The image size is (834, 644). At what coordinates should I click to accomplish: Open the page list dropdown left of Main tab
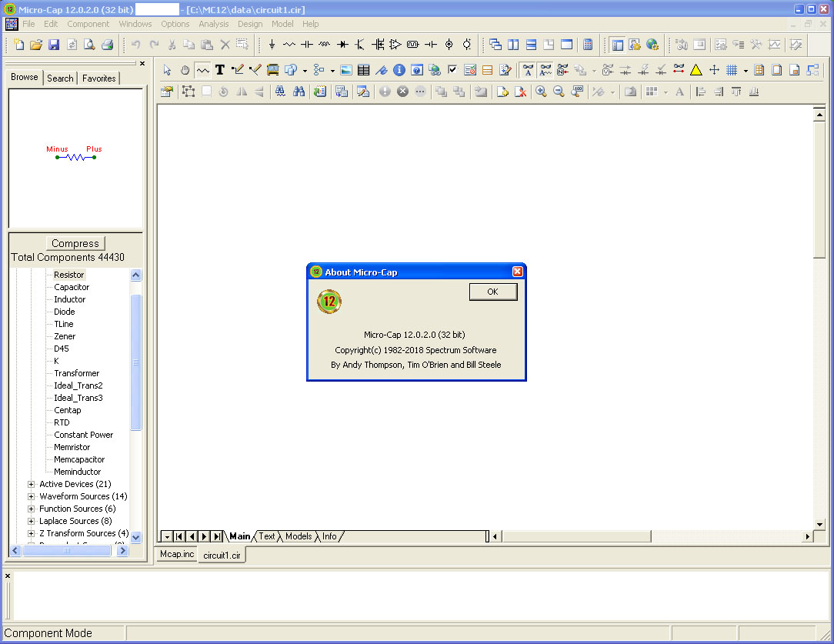tap(166, 536)
